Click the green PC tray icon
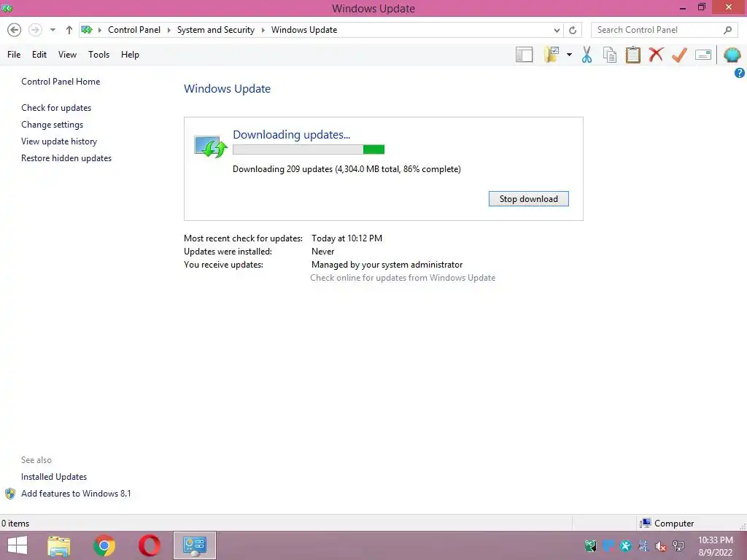747x560 pixels. [x=590, y=545]
